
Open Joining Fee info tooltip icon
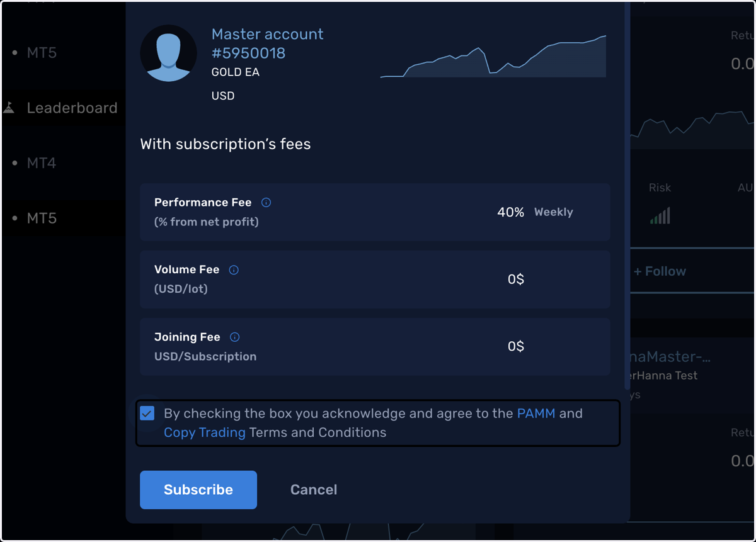click(234, 337)
